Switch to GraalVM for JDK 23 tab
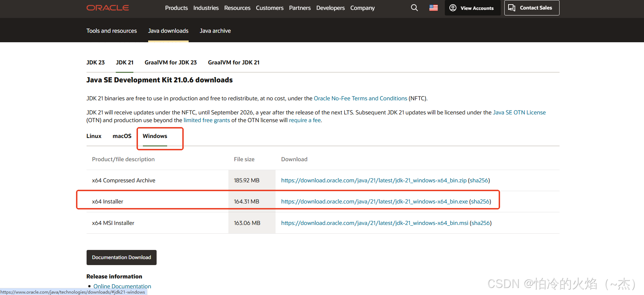The image size is (644, 295). pyautogui.click(x=171, y=62)
